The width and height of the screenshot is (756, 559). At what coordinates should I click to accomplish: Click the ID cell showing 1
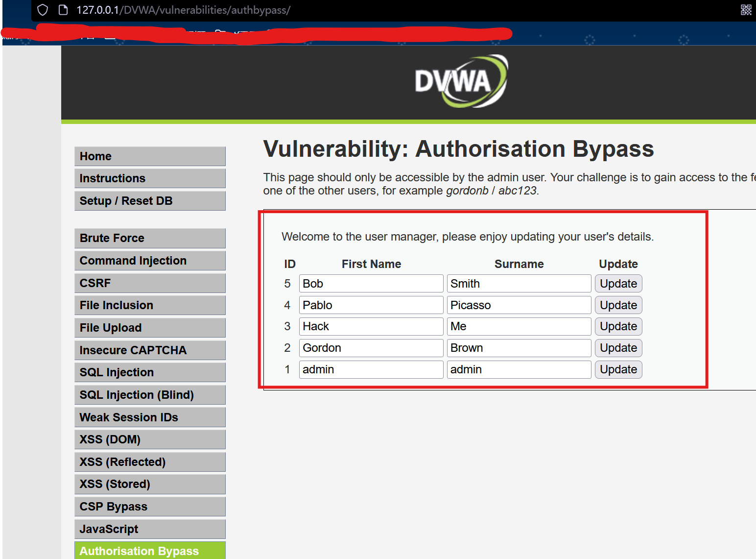[287, 369]
